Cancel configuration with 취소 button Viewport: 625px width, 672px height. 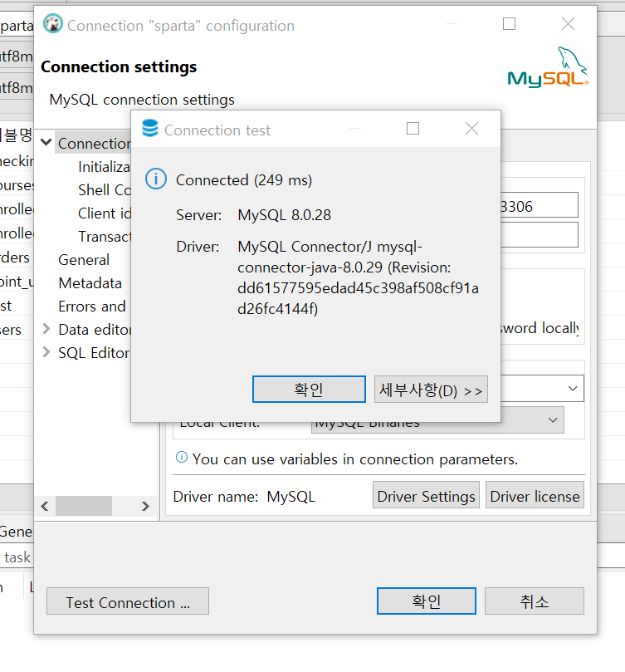click(x=535, y=601)
